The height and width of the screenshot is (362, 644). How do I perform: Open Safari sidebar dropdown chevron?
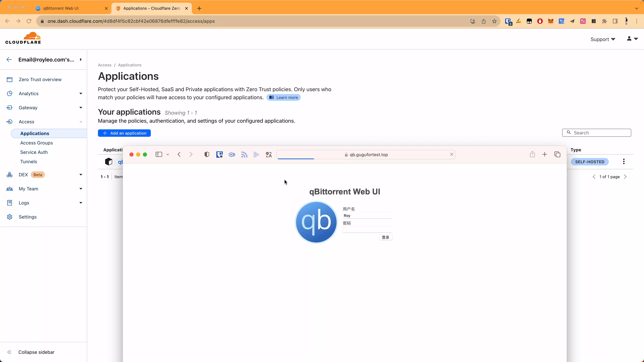(168, 155)
